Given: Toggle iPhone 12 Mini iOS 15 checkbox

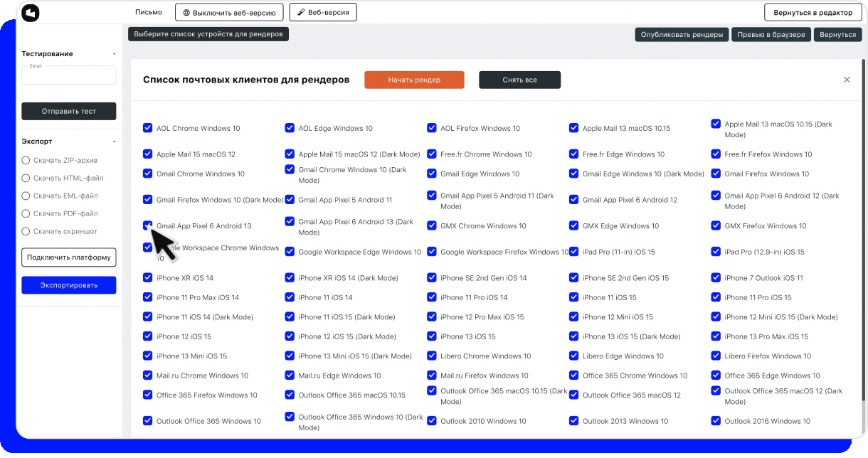Looking at the screenshot, I should click(573, 317).
